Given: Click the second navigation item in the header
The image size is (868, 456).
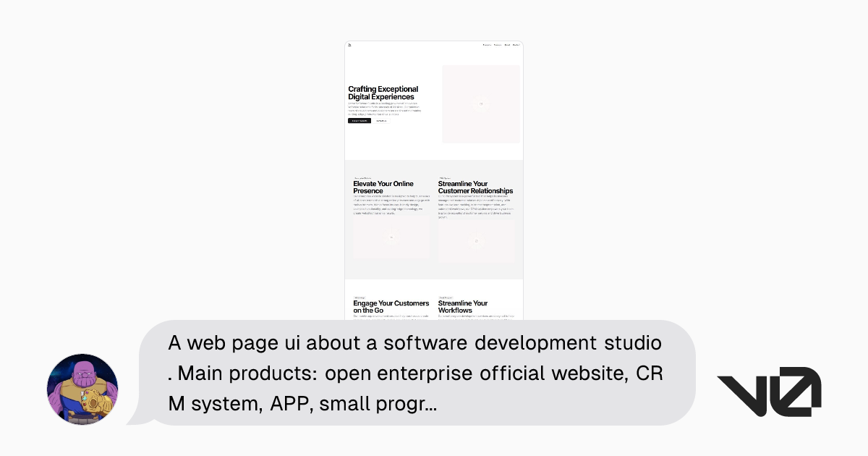Looking at the screenshot, I should [x=498, y=45].
